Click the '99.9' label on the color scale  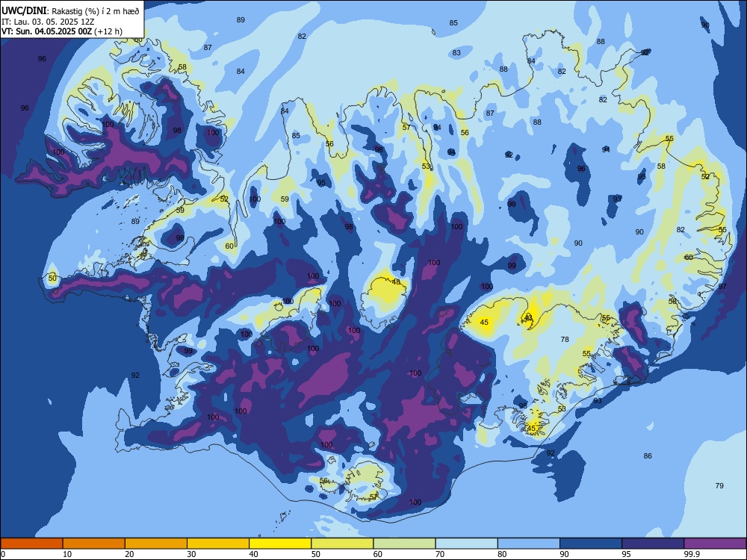[x=692, y=554]
